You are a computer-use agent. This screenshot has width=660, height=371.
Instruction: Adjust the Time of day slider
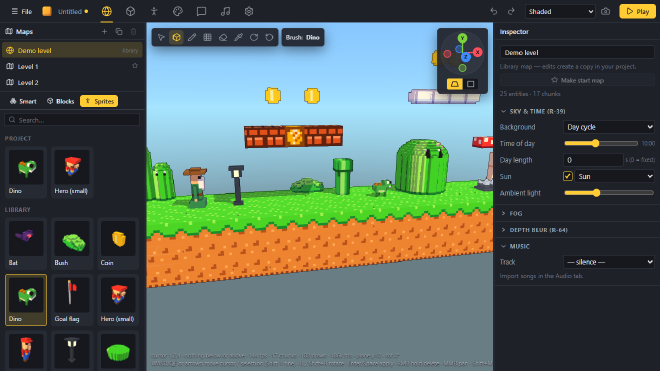click(x=601, y=144)
